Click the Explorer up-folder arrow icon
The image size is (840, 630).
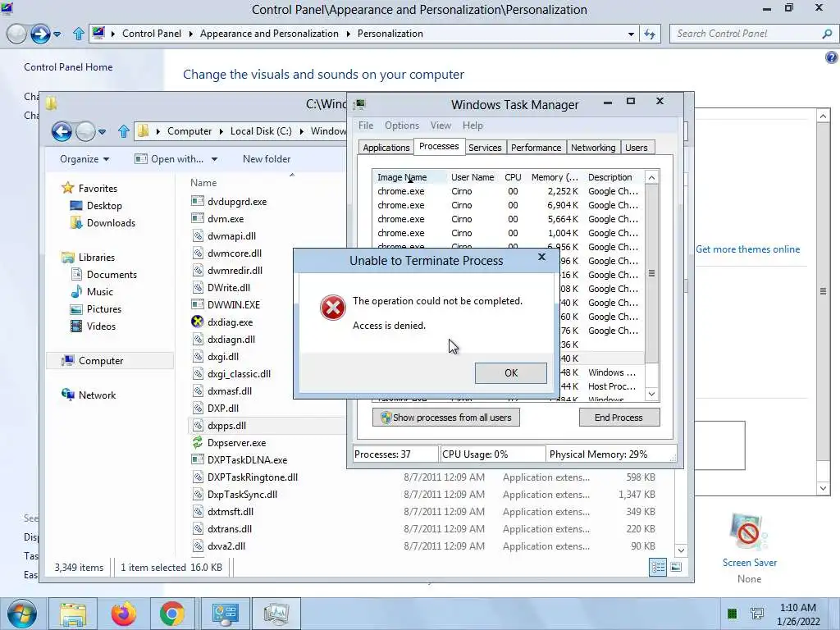[x=124, y=131]
